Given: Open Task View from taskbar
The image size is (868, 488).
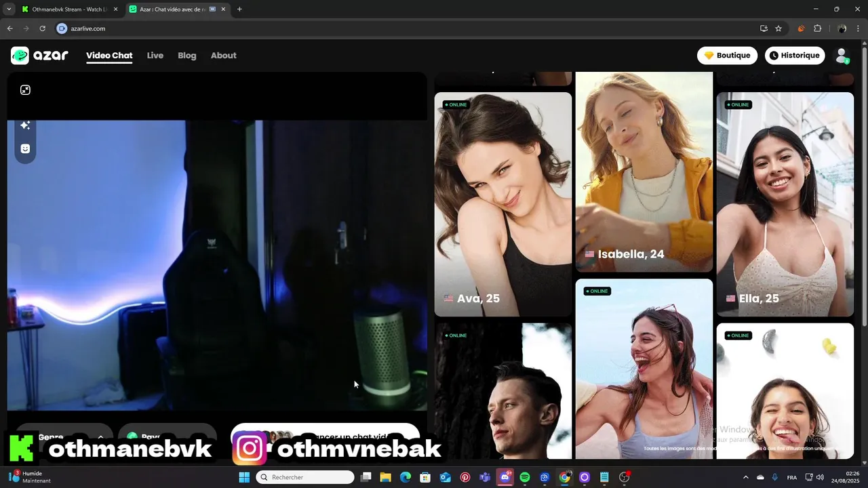Looking at the screenshot, I should pos(366,477).
